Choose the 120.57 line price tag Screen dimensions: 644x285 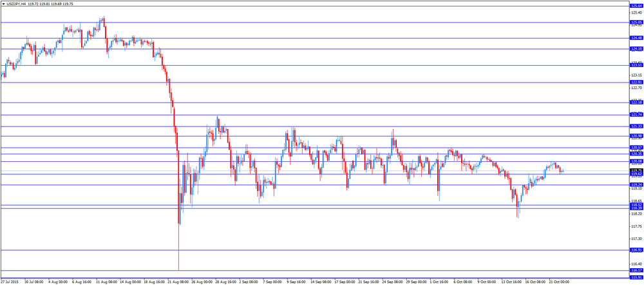[x=636, y=147]
